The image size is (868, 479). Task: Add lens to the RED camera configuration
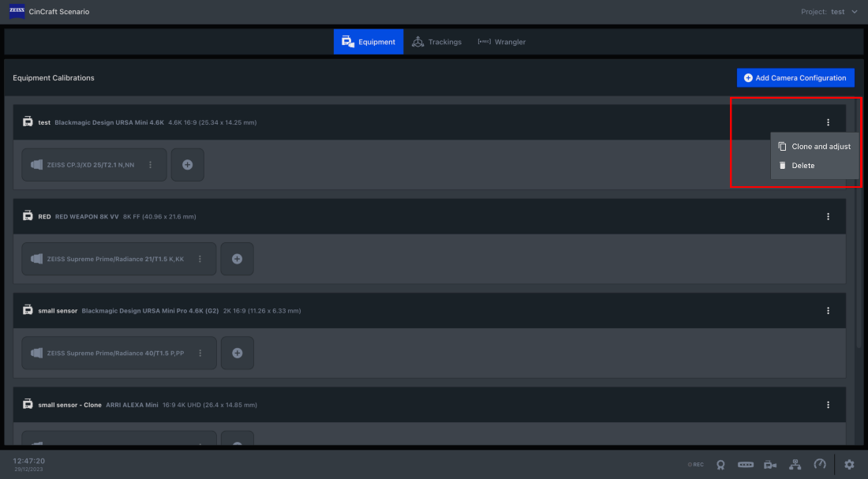[x=237, y=259]
